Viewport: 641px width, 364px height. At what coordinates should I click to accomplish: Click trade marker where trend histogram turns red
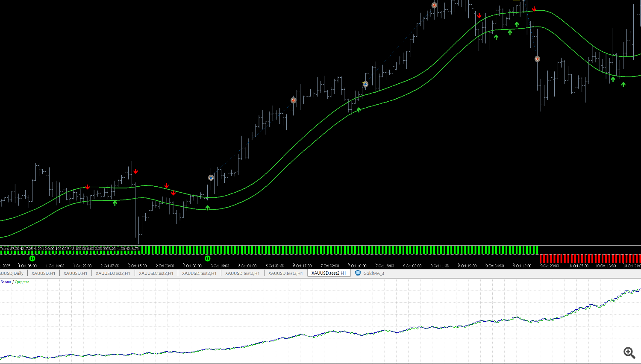(x=537, y=59)
